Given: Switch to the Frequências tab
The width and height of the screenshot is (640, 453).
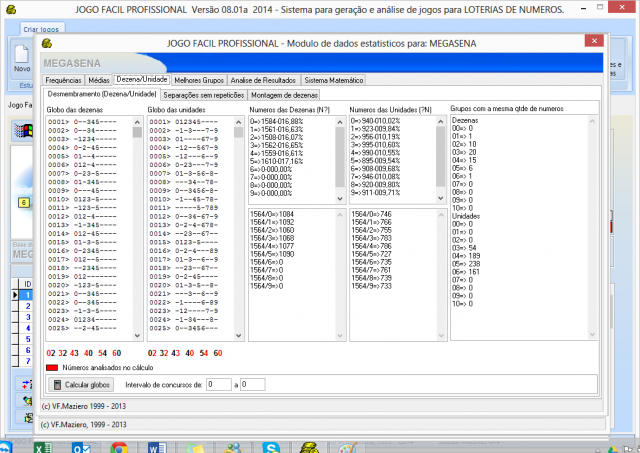Looking at the screenshot, I should tap(64, 79).
